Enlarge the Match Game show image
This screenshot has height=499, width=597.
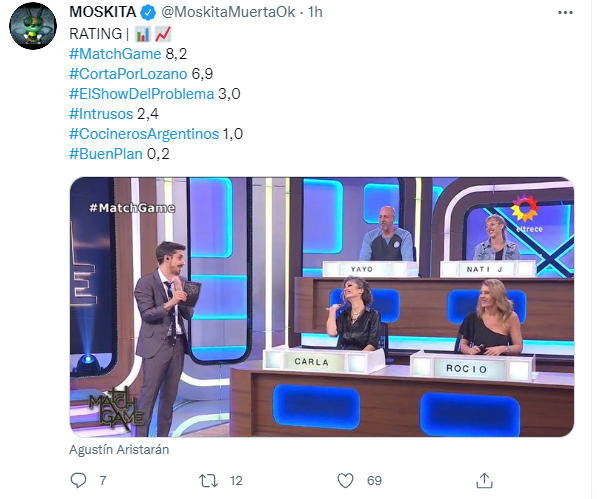(x=322, y=307)
